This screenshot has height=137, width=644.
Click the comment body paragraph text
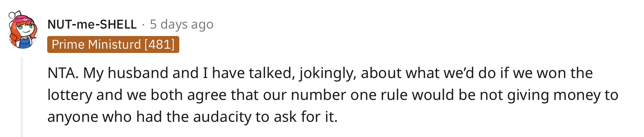[333, 95]
